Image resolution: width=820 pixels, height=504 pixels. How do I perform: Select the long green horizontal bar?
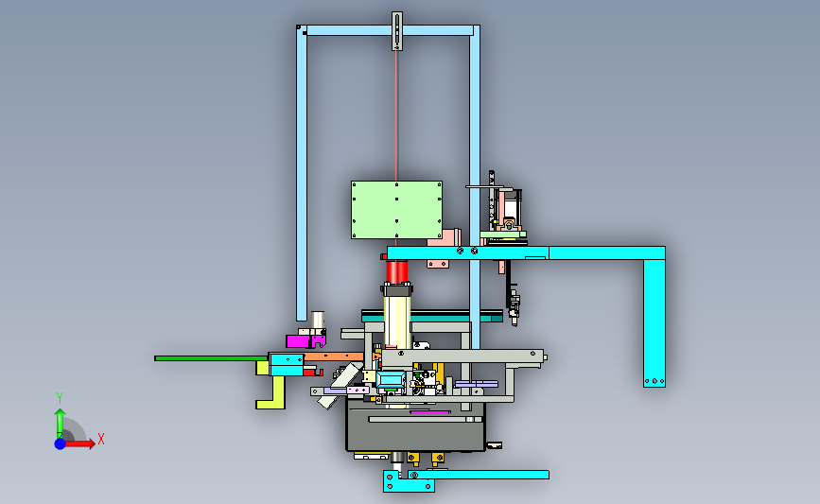(211, 358)
